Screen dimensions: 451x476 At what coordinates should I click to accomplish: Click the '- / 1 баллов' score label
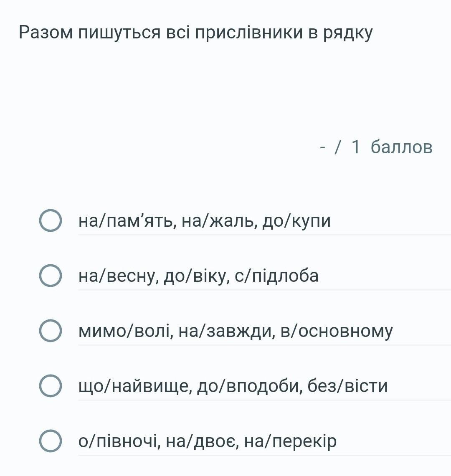coord(376,147)
